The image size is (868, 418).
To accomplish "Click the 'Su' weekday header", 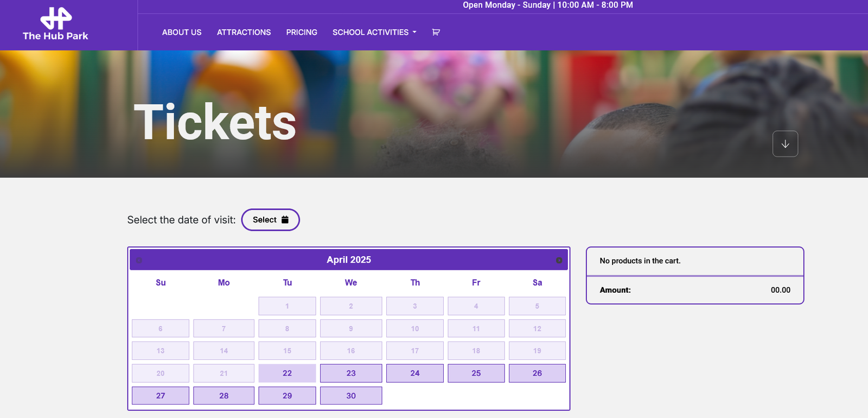I will [161, 283].
